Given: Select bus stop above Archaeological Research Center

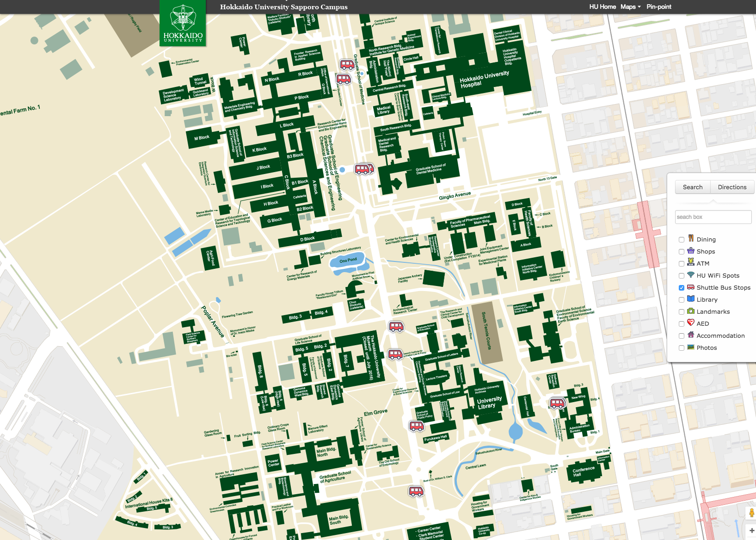Looking at the screenshot, I should 396,327.
